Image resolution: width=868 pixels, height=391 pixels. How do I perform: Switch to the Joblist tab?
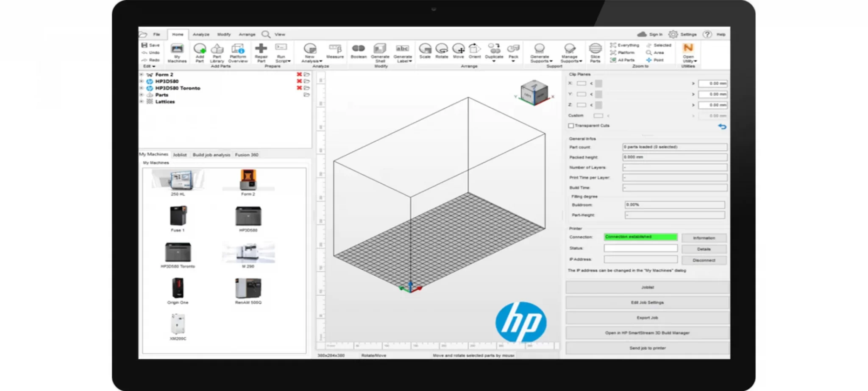pos(180,155)
